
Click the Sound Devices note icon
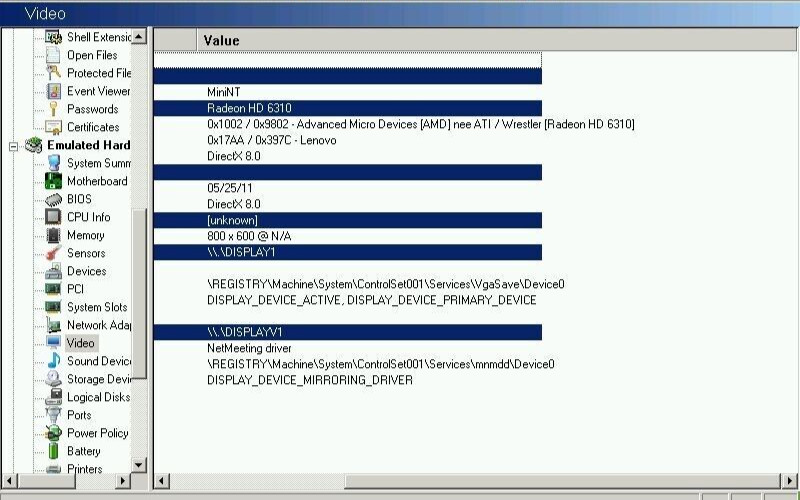coord(53,361)
